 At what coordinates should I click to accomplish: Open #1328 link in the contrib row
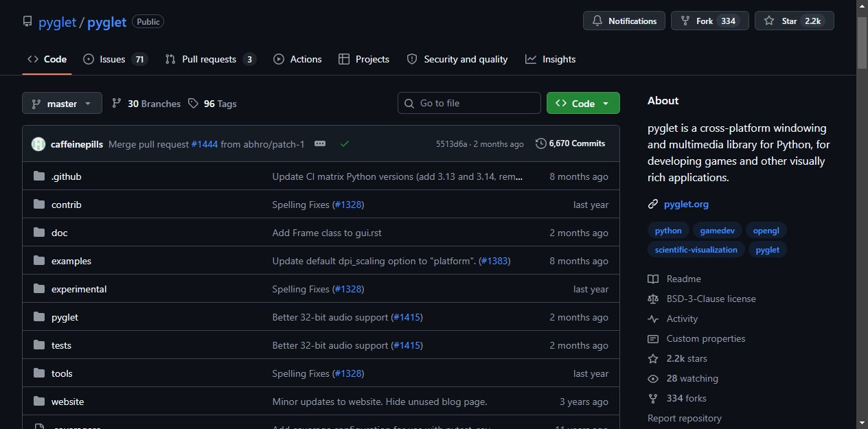(x=347, y=205)
